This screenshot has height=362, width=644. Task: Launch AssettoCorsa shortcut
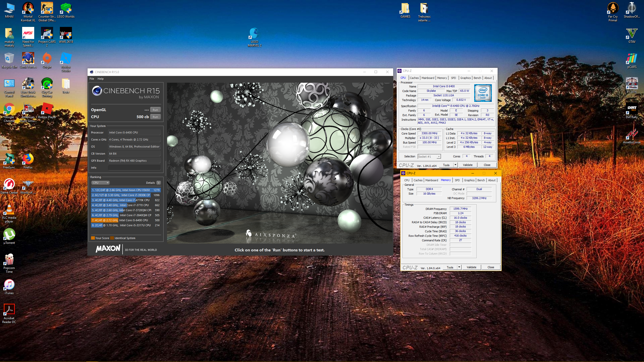pyautogui.click(x=632, y=136)
